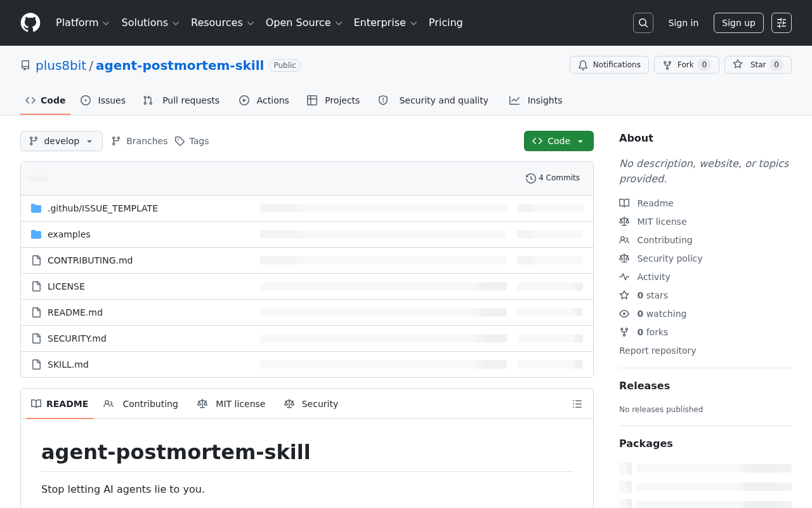Screen dimensions: 812x508
Task: Click the README.md file icon
Action: tap(36, 312)
